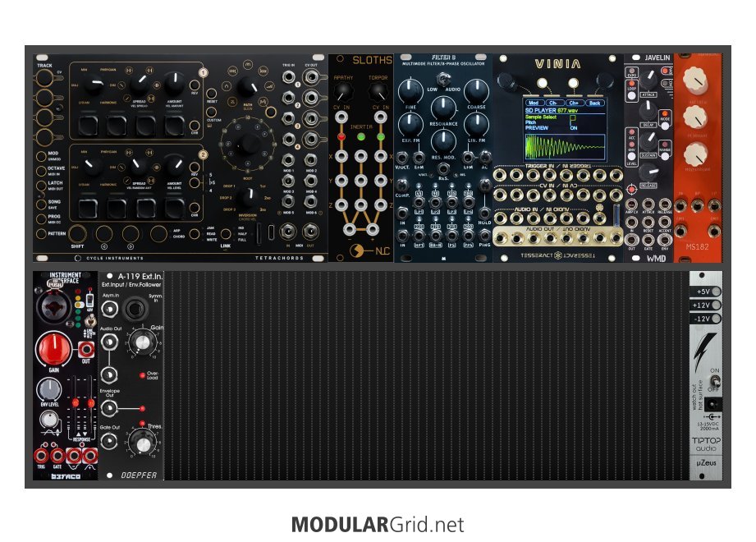756x542 pixels.
Task: Click the Filter 8 Ping jack
Action: (484, 235)
